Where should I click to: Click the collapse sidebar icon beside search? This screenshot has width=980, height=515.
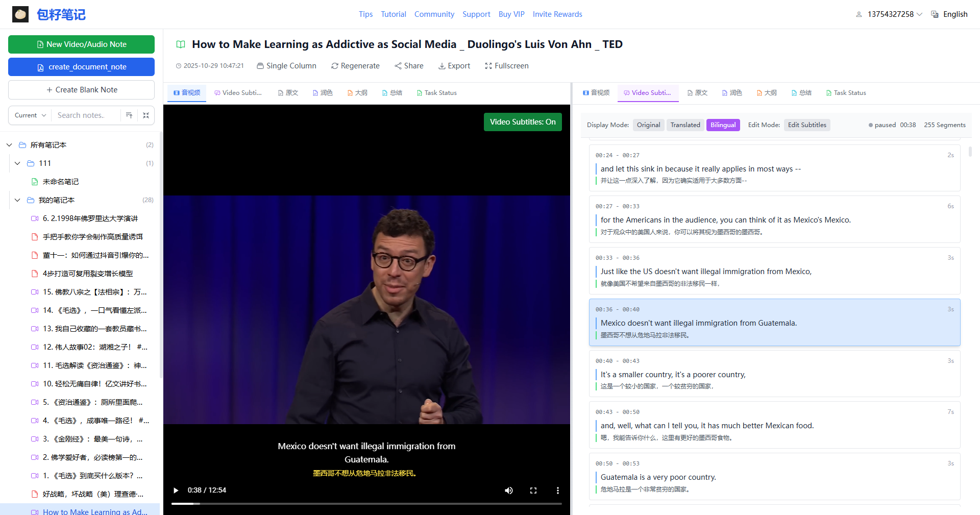point(146,115)
